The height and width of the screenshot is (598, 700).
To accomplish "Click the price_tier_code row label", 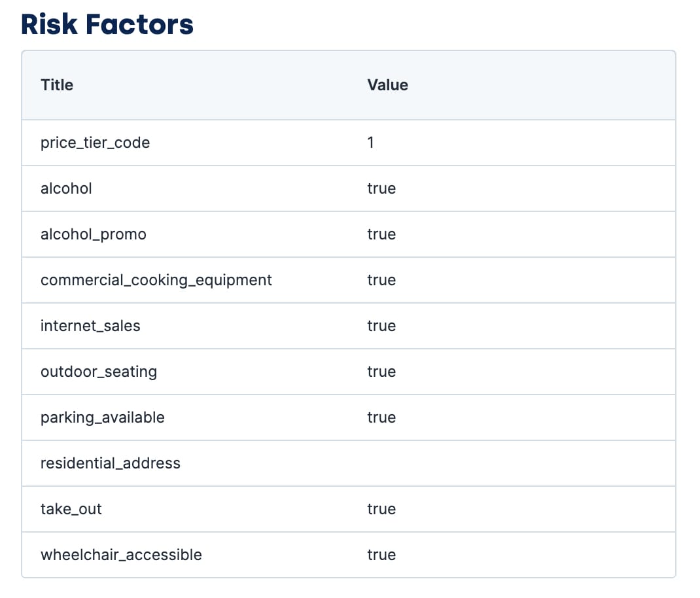I will tap(95, 143).
